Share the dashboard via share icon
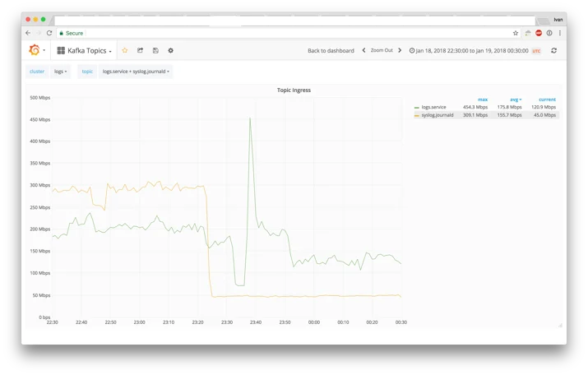 click(141, 50)
